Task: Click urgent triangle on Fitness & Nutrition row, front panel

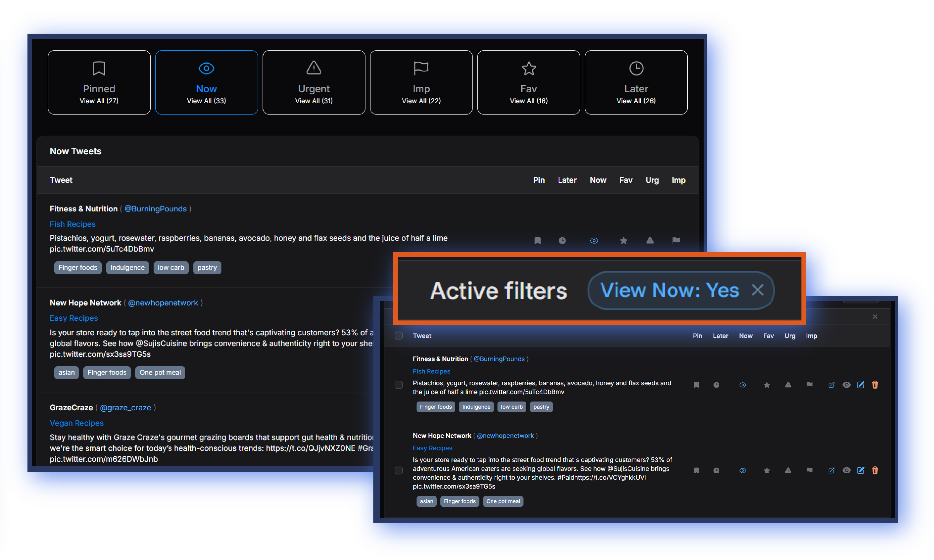Action: tap(788, 385)
